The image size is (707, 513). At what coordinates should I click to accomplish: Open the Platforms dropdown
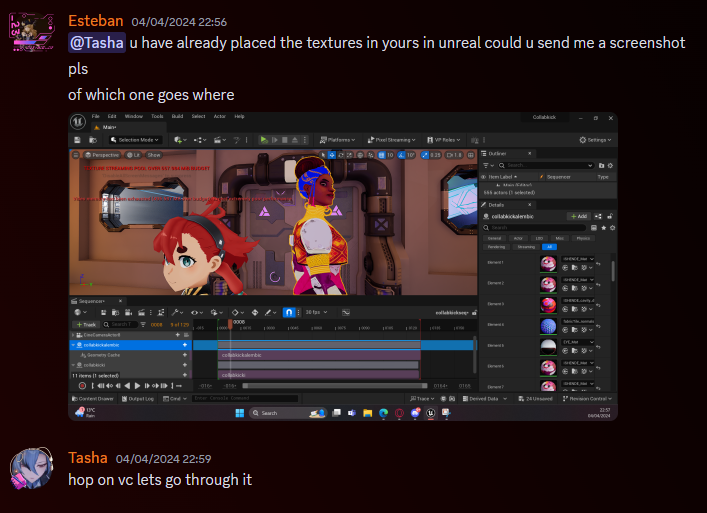click(337, 140)
